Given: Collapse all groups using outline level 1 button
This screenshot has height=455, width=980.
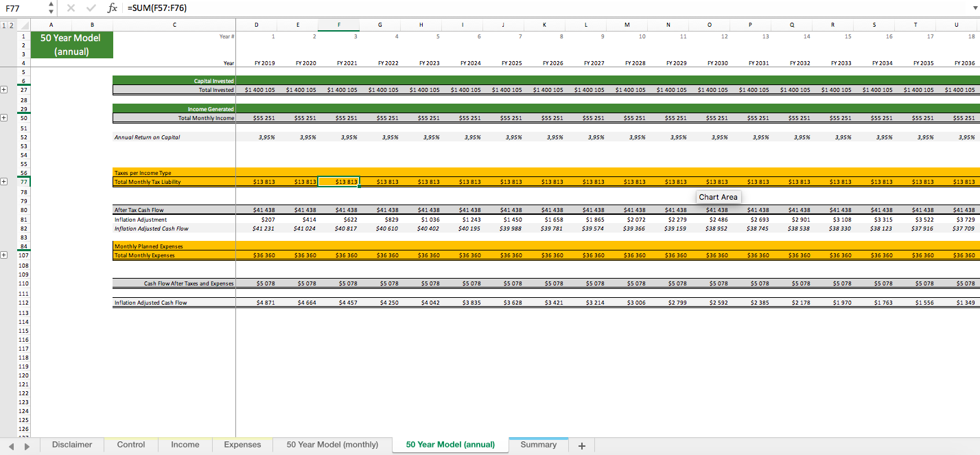Looking at the screenshot, I should point(5,24).
